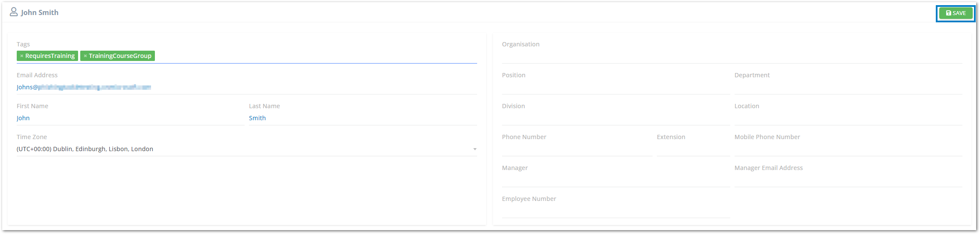This screenshot has height=234, width=980.
Task: Focus the Organisation input field
Action: (x=732, y=56)
